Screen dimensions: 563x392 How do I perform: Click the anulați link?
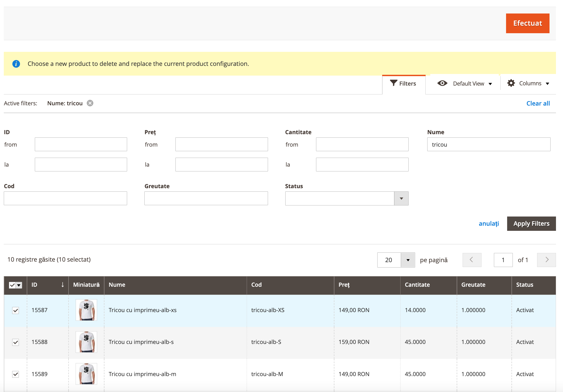489,224
